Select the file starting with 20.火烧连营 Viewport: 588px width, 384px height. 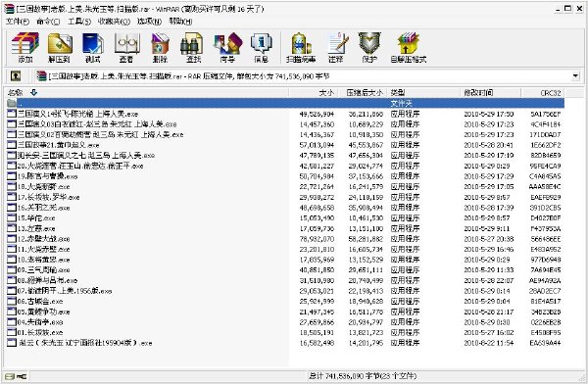click(x=80, y=166)
